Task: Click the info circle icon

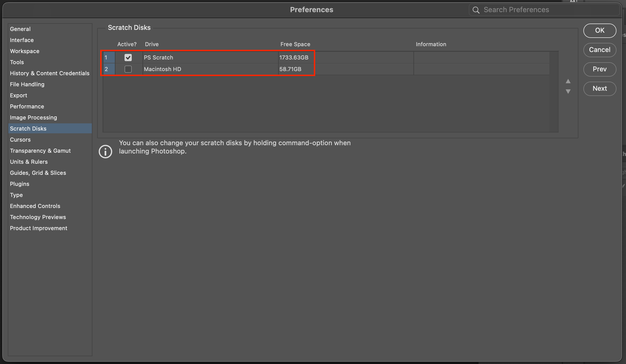Action: 105,151
